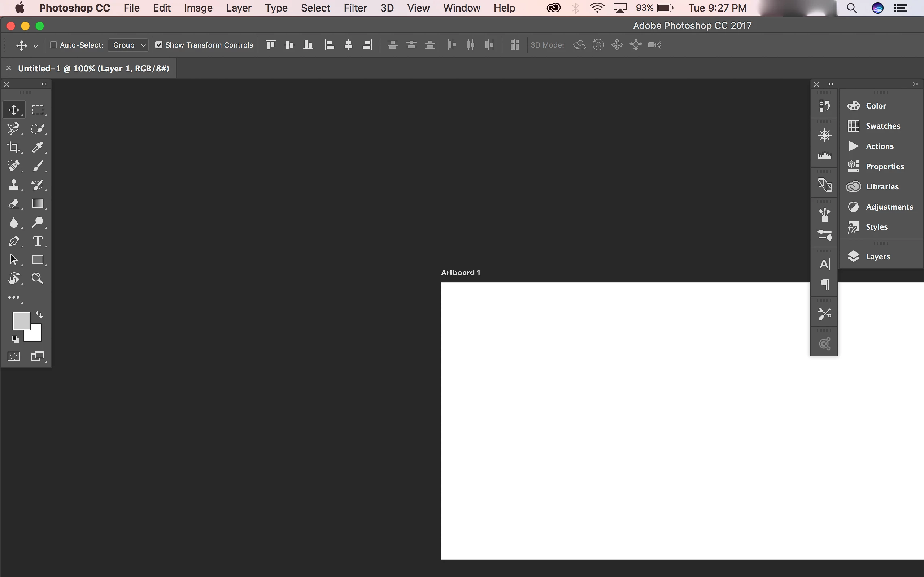Click the foreground color swatch

pos(21,320)
